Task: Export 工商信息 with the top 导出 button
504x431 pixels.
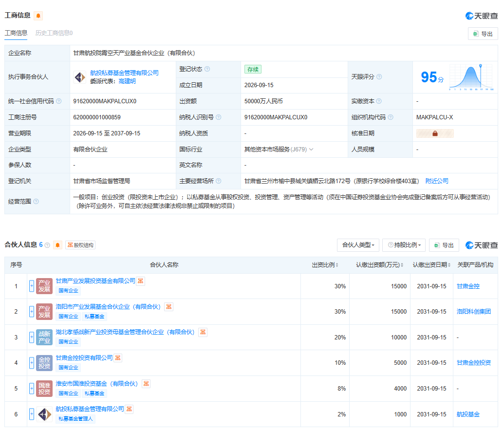Action: [483, 34]
